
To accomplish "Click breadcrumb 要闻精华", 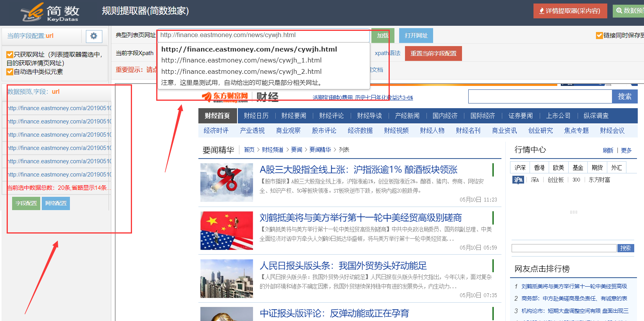I will [x=320, y=150].
